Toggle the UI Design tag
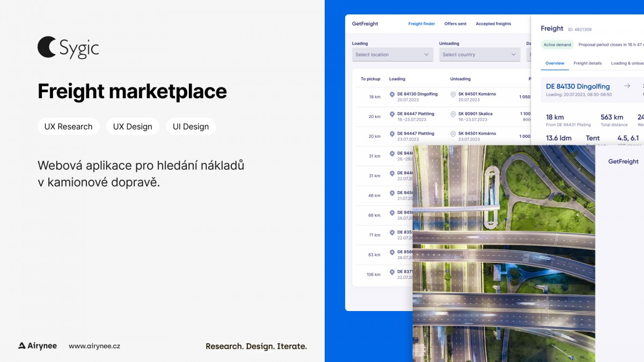The image size is (644, 362). pos(191,126)
